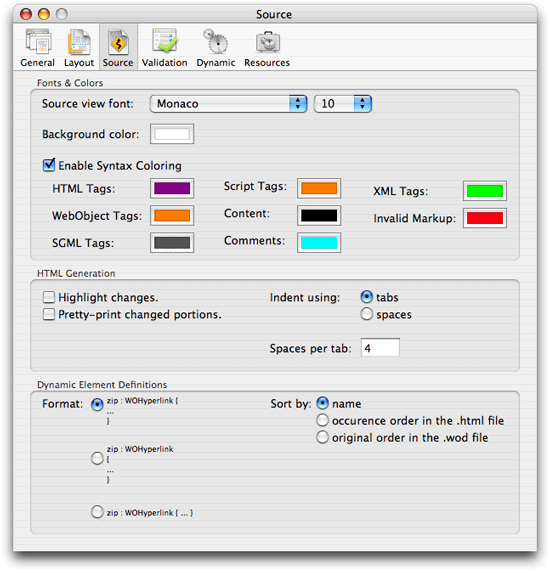Screen dimensions: 550x573
Task: Change the Script Tags orange swatch
Action: point(319,188)
